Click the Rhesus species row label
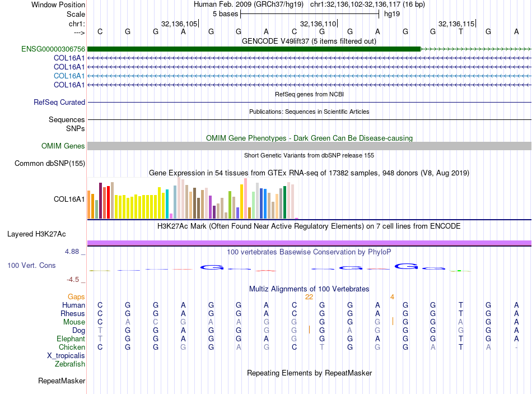 (73, 314)
